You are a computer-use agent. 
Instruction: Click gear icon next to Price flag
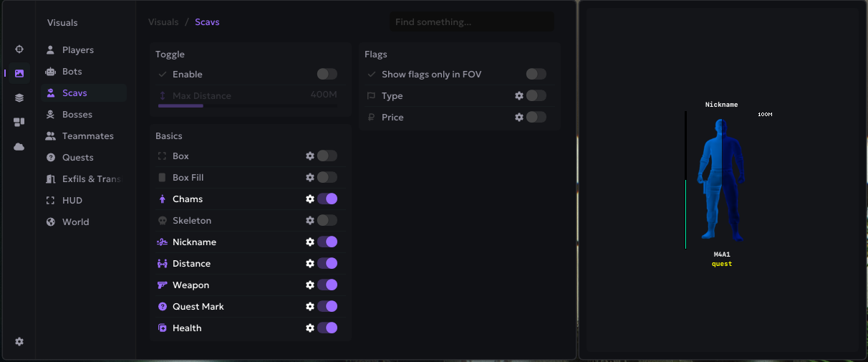tap(519, 118)
